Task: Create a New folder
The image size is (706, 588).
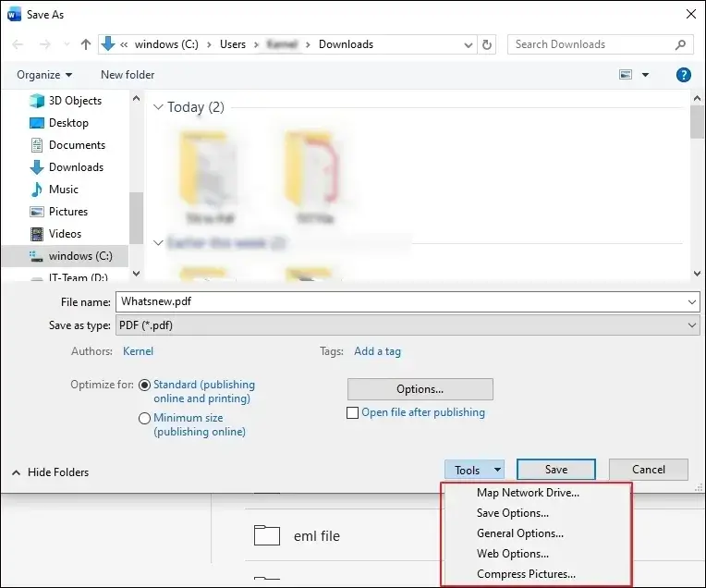Action: (x=128, y=74)
